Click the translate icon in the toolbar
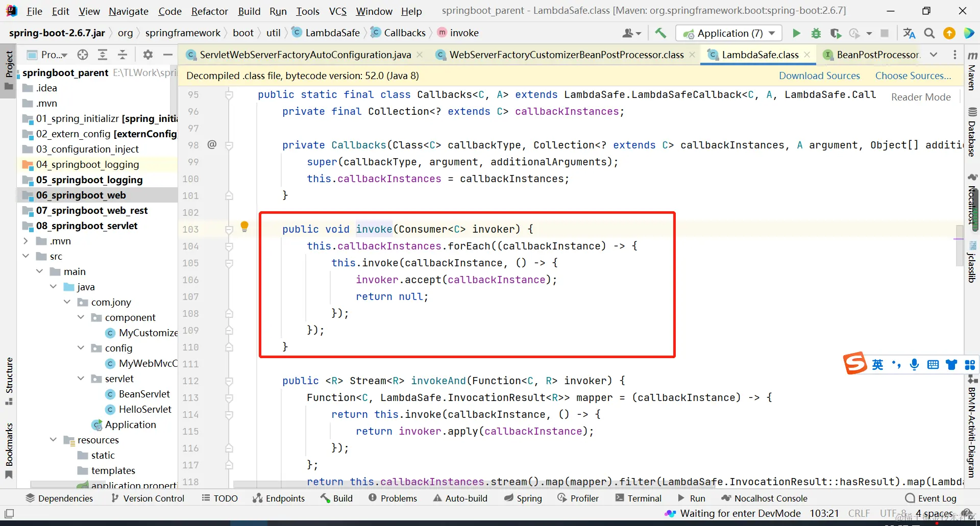 (x=909, y=33)
